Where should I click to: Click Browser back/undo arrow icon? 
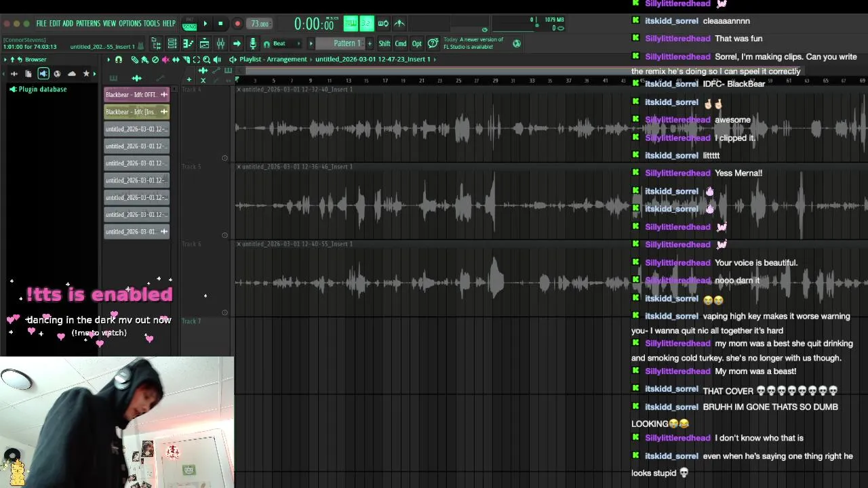[20, 60]
